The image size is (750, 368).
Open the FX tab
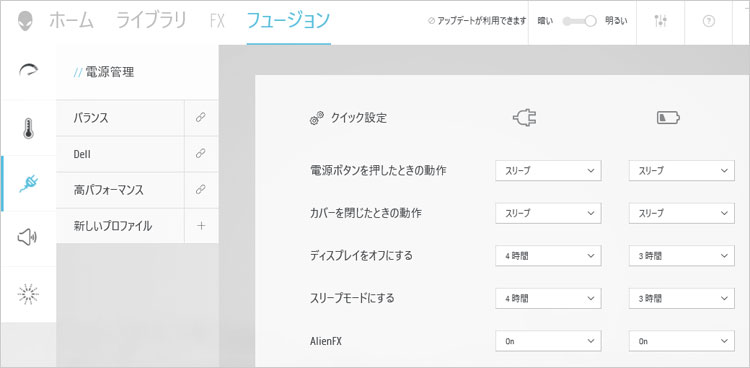(217, 22)
